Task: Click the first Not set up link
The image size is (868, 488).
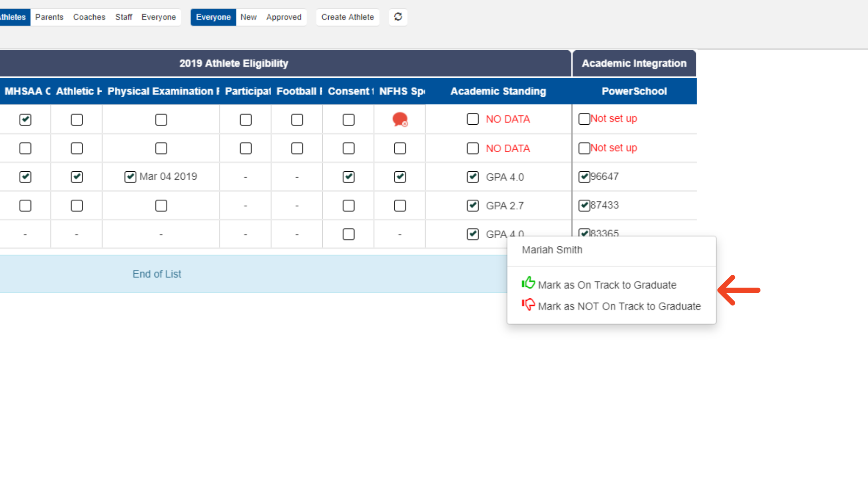Action: click(613, 118)
